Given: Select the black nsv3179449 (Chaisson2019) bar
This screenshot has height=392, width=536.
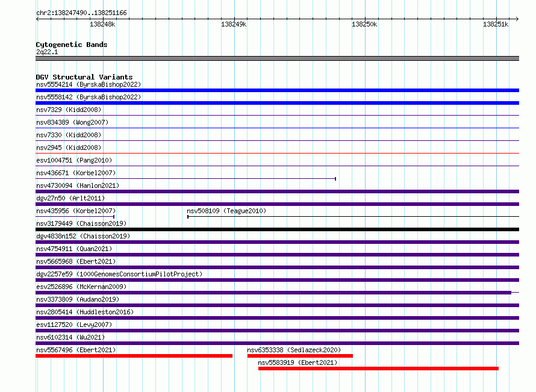Looking at the screenshot, I should coord(277,229).
